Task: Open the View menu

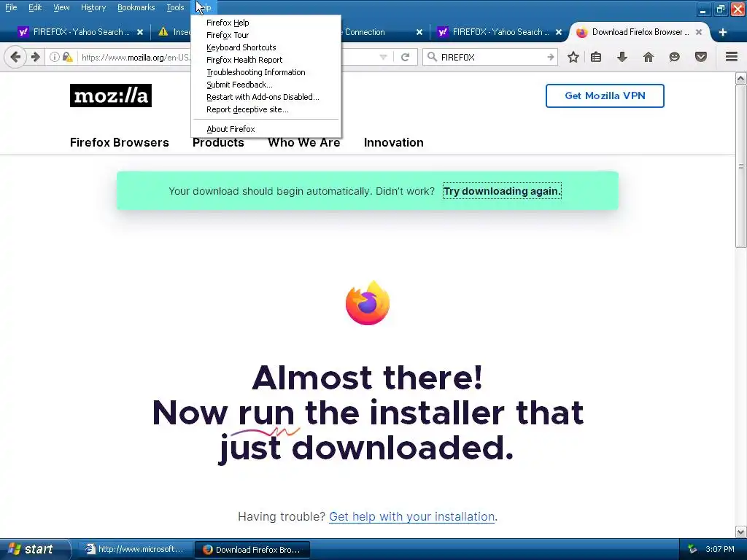Action: 61,7
